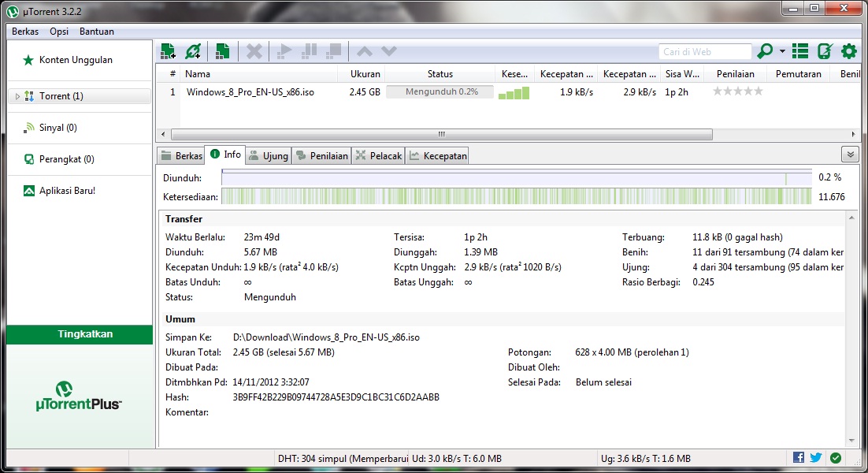Switch to the Ujung tab

point(269,155)
